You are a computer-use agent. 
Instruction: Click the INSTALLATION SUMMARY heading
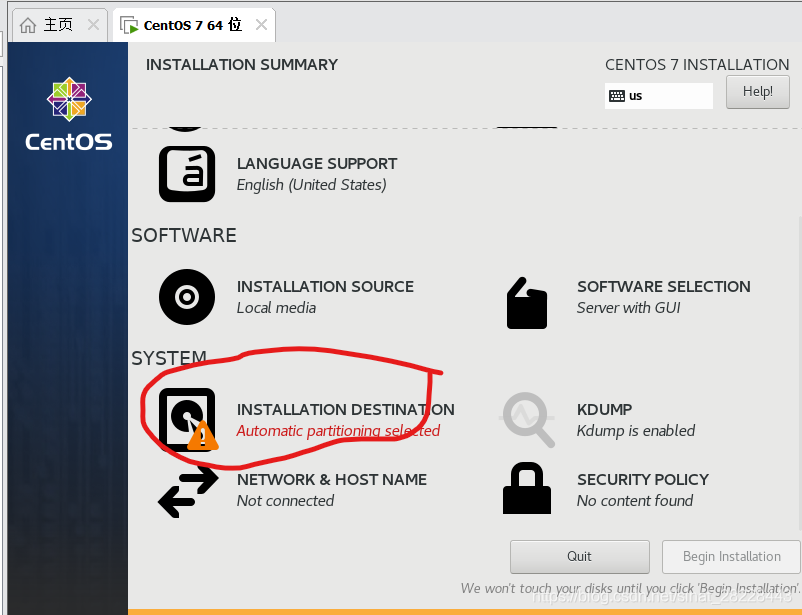pyautogui.click(x=242, y=64)
